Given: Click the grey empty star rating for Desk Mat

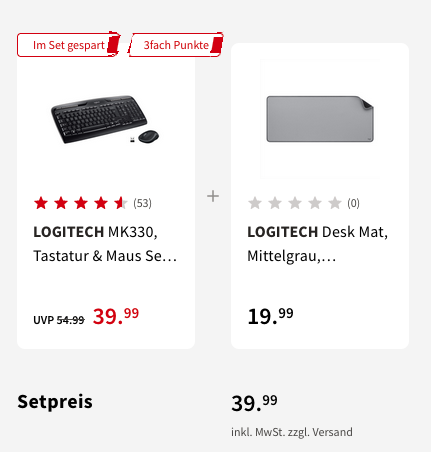Looking at the screenshot, I should [295, 203].
